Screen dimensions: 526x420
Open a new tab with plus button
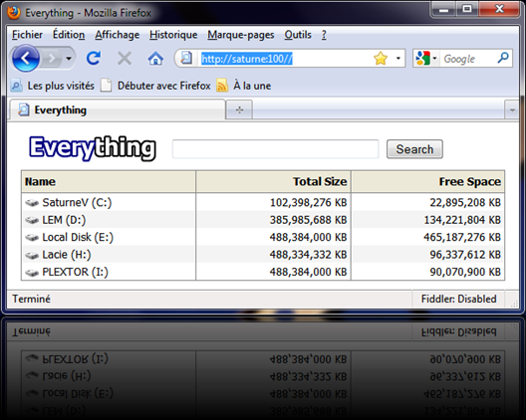(239, 109)
